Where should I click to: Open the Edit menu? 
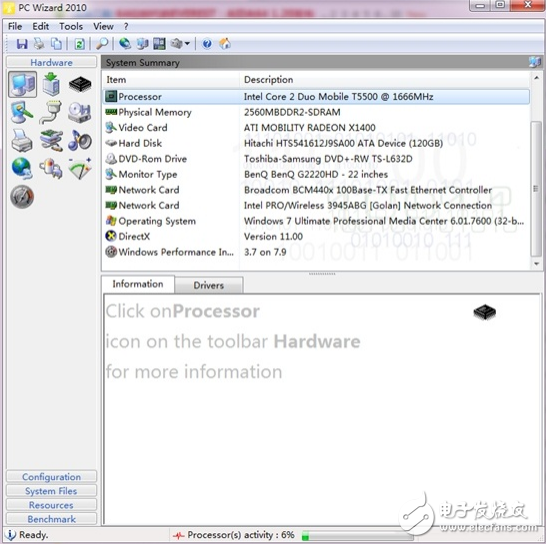coord(41,26)
